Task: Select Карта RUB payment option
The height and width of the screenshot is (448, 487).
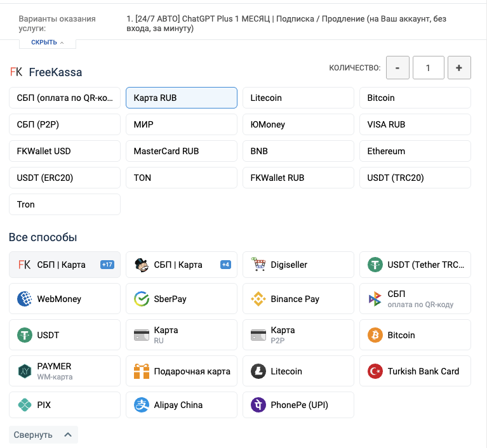Action: pos(182,98)
